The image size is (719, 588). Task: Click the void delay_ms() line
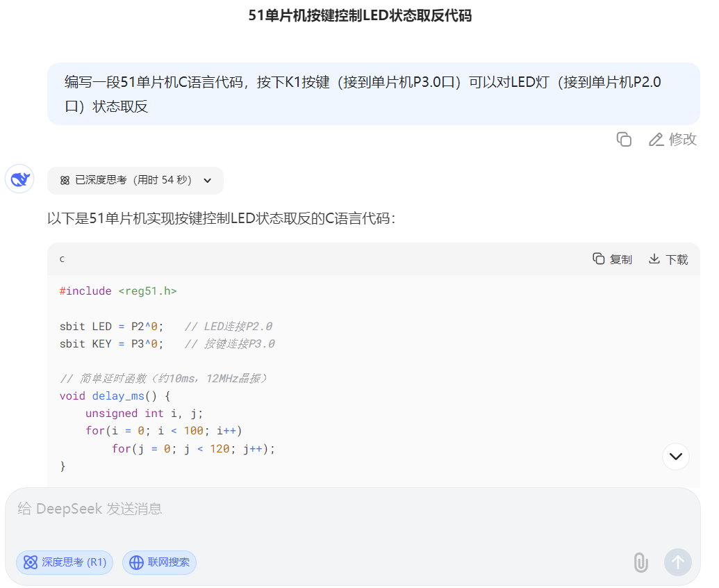115,396
